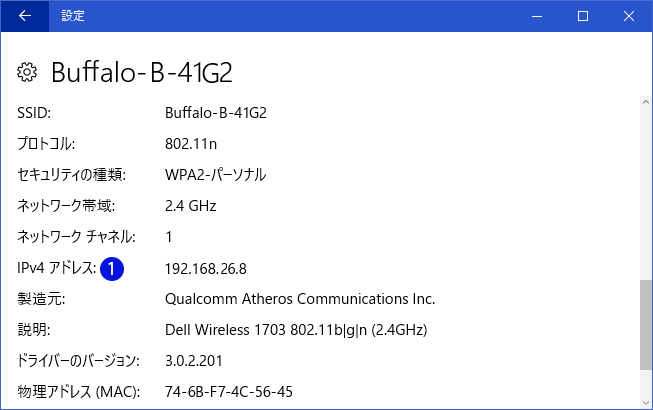This screenshot has width=653, height=410.
Task: Click the scrollbar track above the thumb
Action: tap(646, 194)
